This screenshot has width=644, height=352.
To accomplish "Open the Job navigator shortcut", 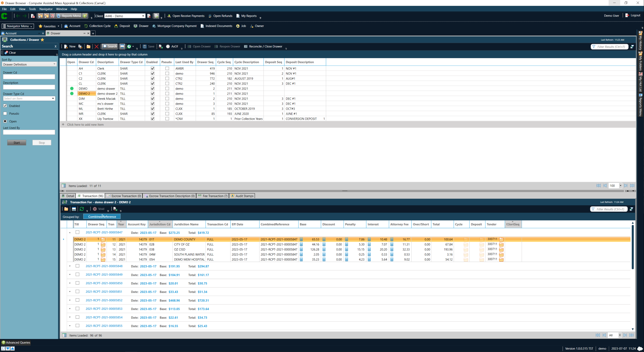I will [241, 26].
